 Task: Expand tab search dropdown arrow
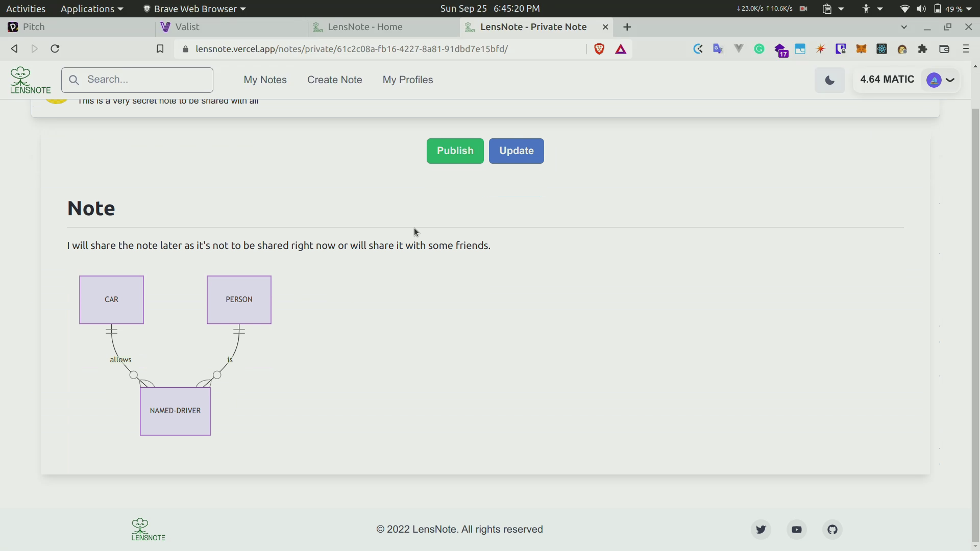[x=904, y=27]
